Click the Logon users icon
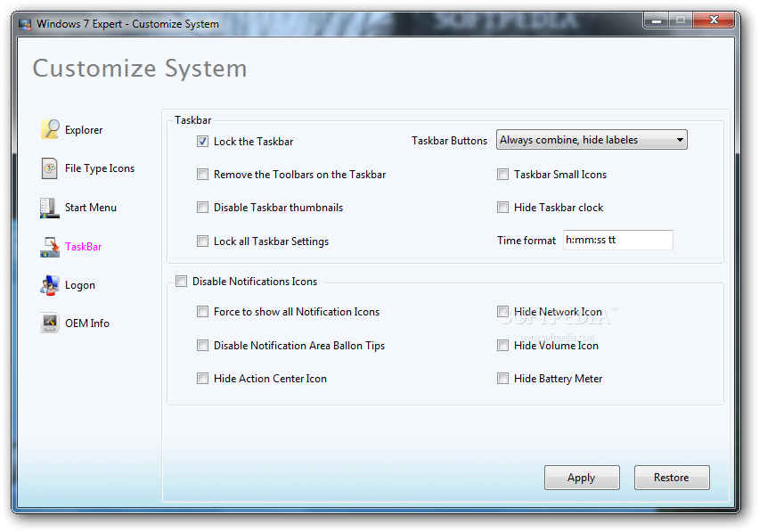Image resolution: width=759 pixels, height=532 pixels. pos(49,285)
